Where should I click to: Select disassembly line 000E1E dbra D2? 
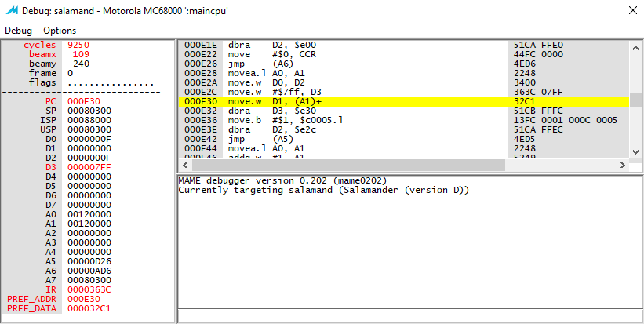(x=404, y=46)
